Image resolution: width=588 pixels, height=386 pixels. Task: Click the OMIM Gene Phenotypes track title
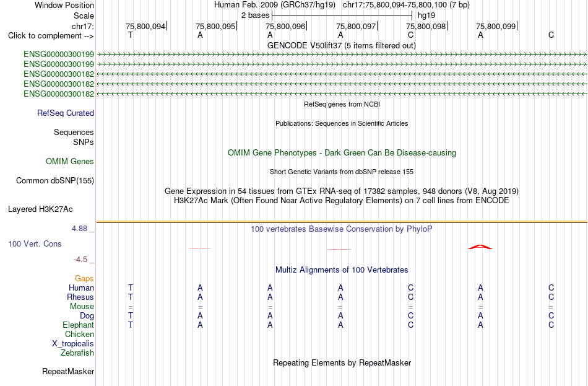(342, 153)
